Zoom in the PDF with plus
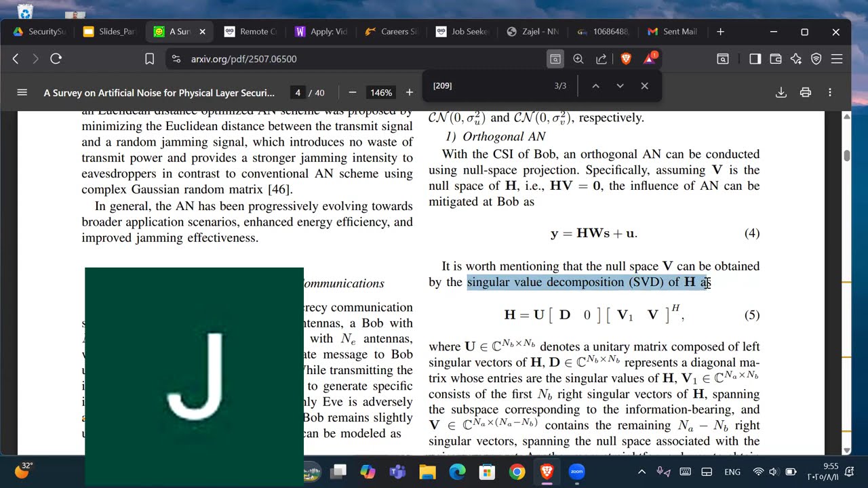868x488 pixels. (x=409, y=92)
